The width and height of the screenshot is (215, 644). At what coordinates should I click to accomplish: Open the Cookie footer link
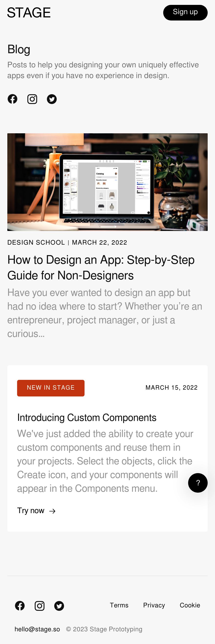(190, 605)
